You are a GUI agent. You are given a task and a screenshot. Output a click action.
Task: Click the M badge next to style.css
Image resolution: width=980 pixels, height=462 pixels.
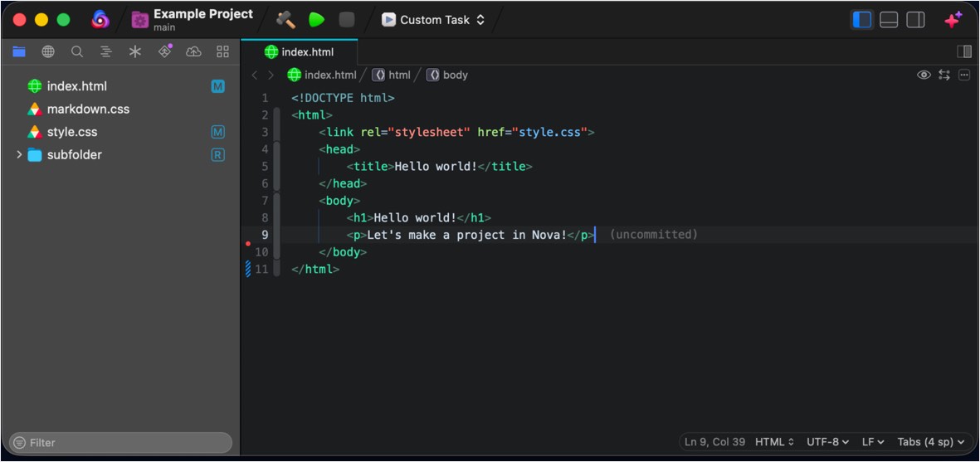coord(217,133)
